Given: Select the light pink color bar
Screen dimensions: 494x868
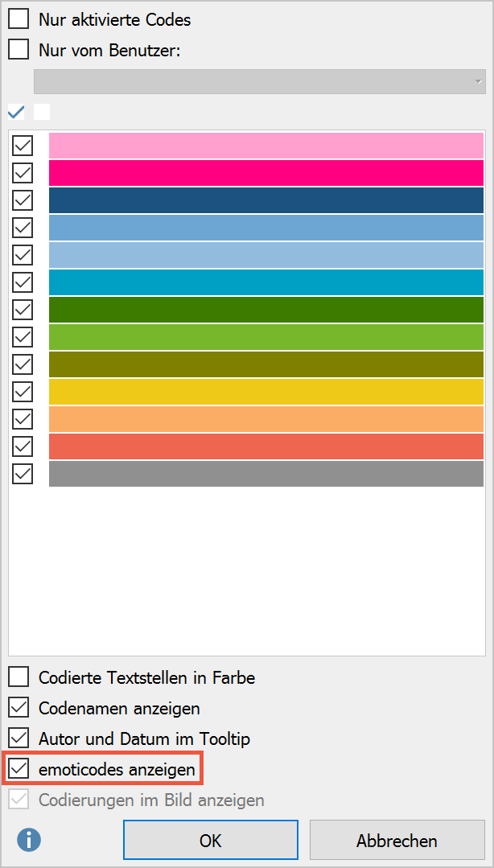Looking at the screenshot, I should [266, 146].
